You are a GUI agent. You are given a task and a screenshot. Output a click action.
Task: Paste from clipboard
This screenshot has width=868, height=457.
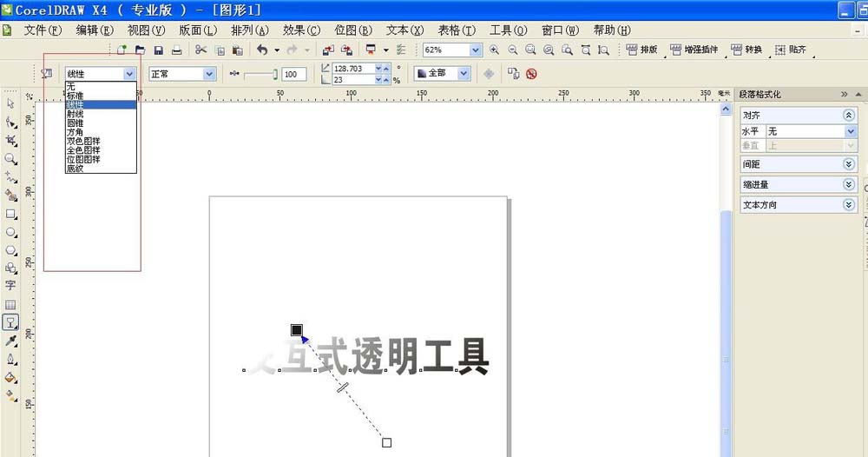point(238,50)
